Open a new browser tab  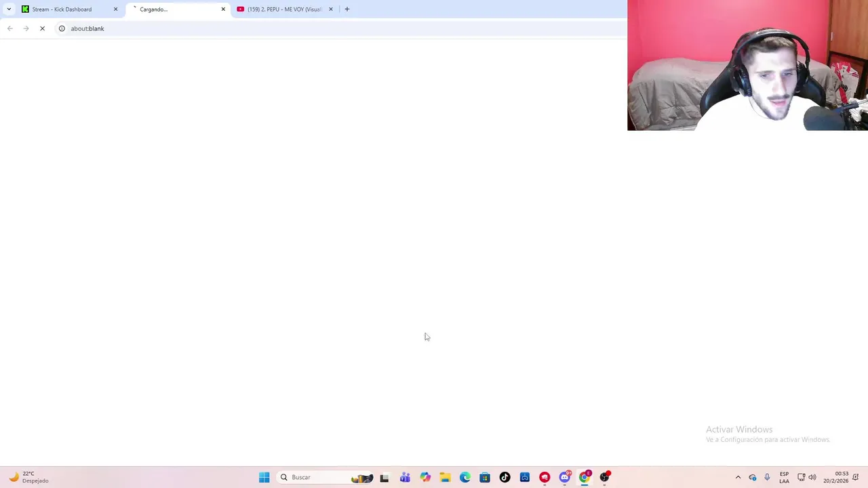click(x=347, y=9)
